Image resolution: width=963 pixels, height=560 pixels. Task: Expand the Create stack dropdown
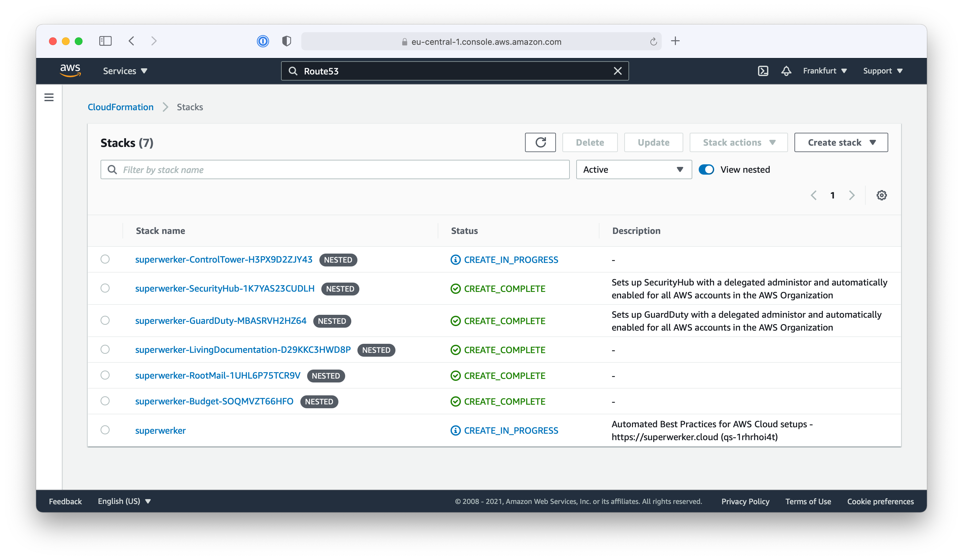pos(841,142)
